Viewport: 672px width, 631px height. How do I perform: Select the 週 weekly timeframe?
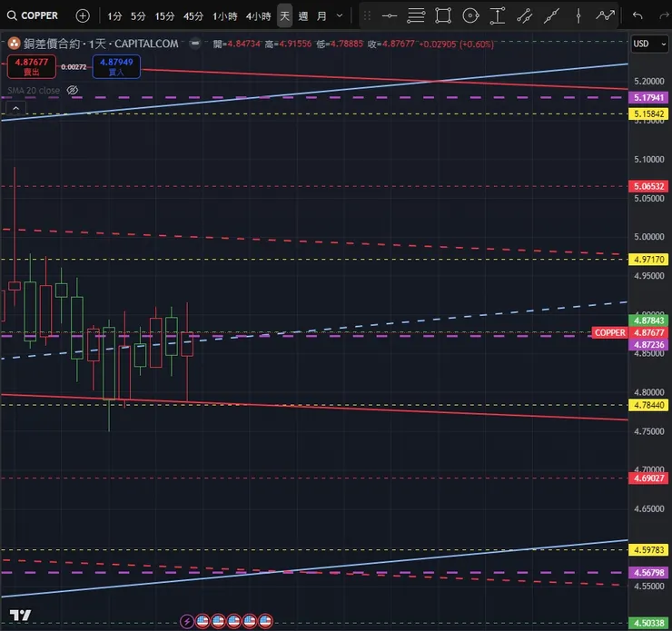click(303, 16)
